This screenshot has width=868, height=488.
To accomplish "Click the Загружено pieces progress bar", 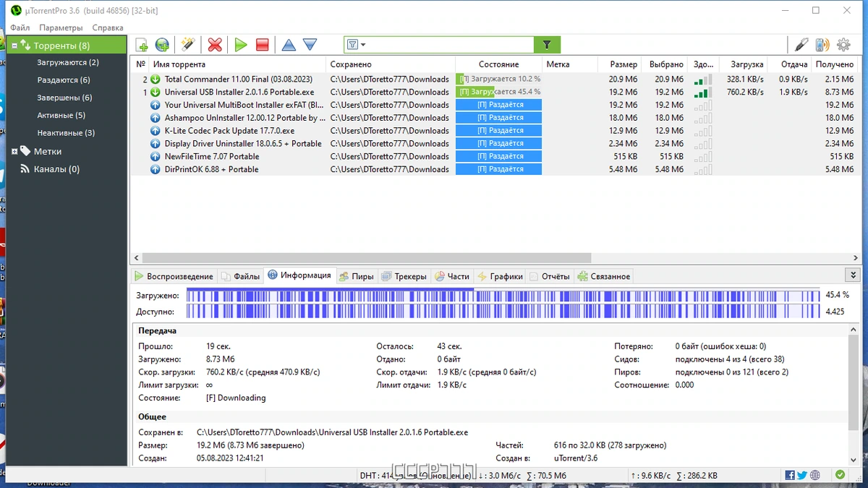I will [x=503, y=295].
